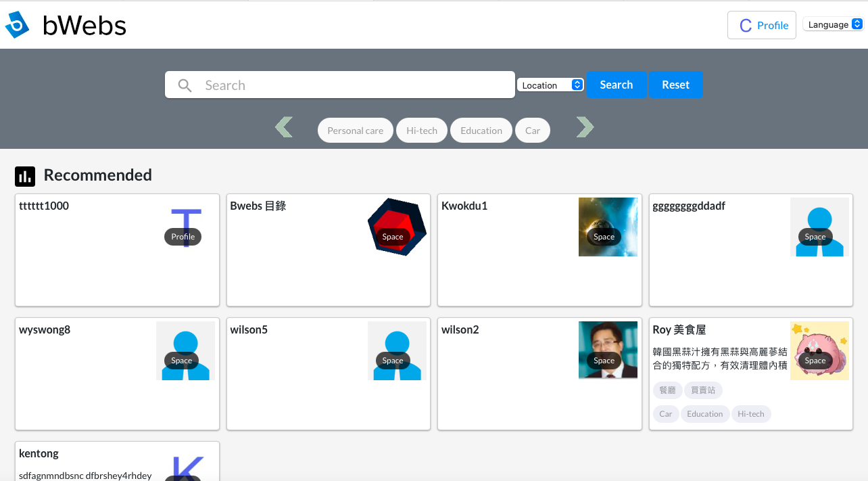Image resolution: width=868 pixels, height=481 pixels.
Task: Expand the Location dropdown
Action: pos(550,85)
